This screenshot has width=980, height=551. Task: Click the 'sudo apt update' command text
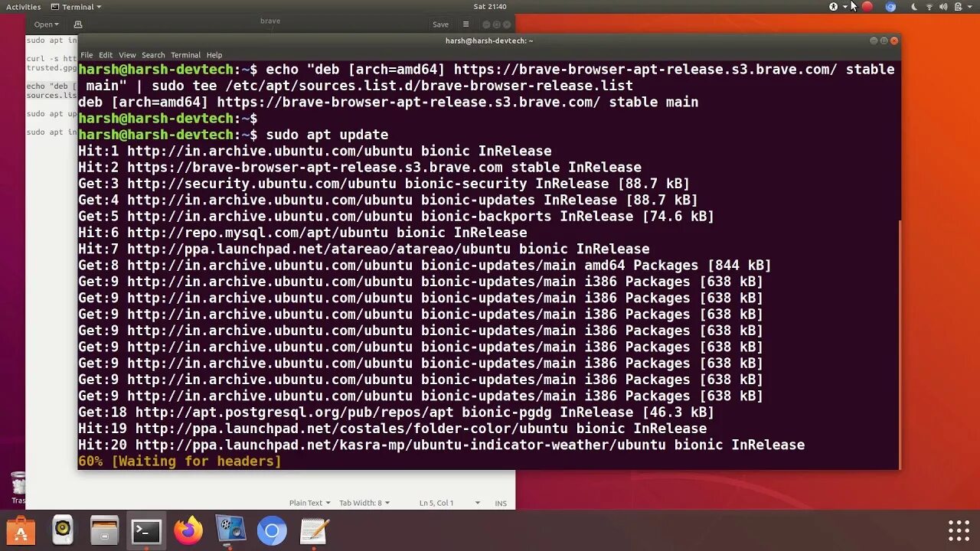pos(327,135)
